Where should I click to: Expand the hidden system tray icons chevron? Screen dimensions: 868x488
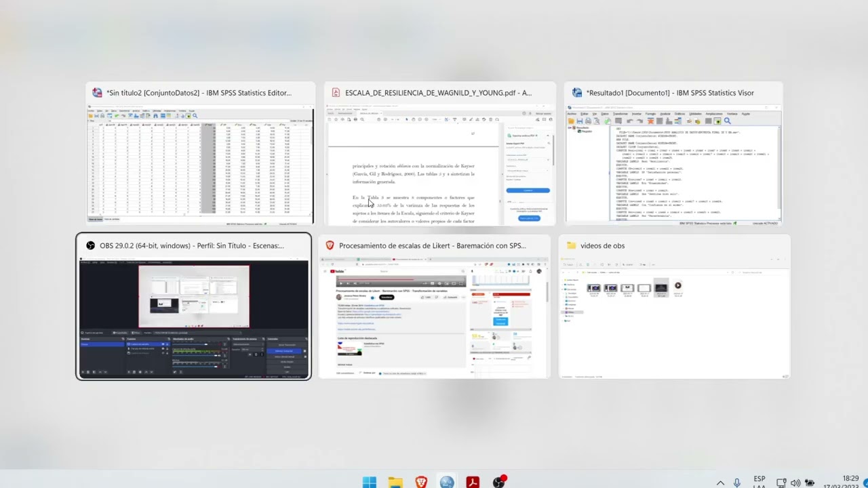pyautogui.click(x=720, y=483)
